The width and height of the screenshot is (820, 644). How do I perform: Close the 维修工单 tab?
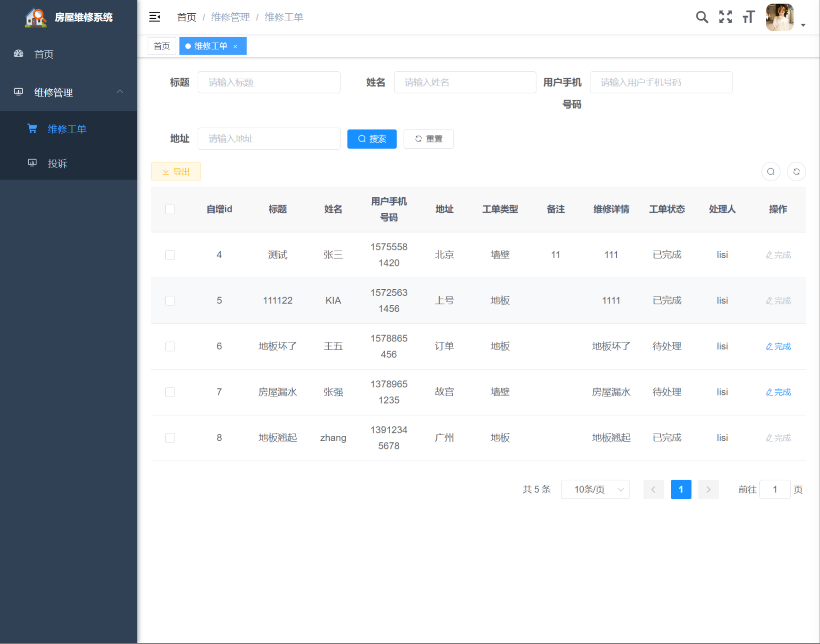[235, 46]
